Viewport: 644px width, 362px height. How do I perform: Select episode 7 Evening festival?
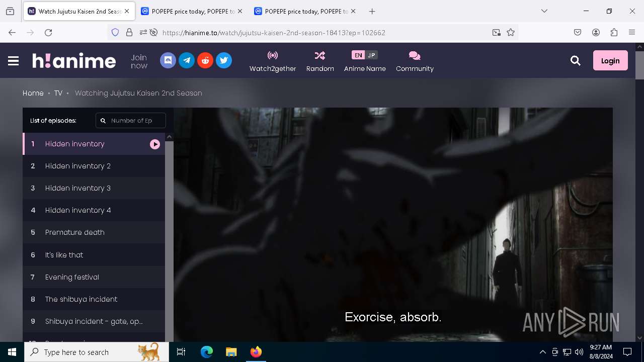click(94, 277)
